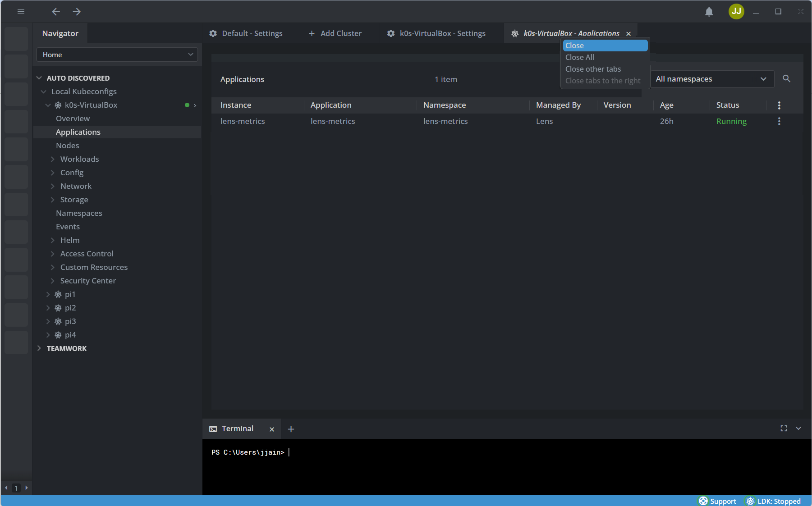The height and width of the screenshot is (506, 812).
Task: Close the Terminal tab
Action: [271, 429]
